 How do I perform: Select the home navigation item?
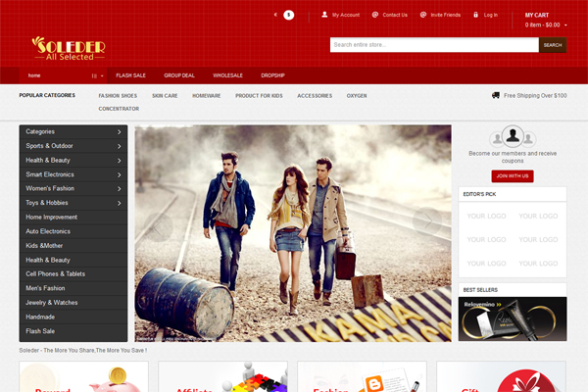click(x=34, y=75)
